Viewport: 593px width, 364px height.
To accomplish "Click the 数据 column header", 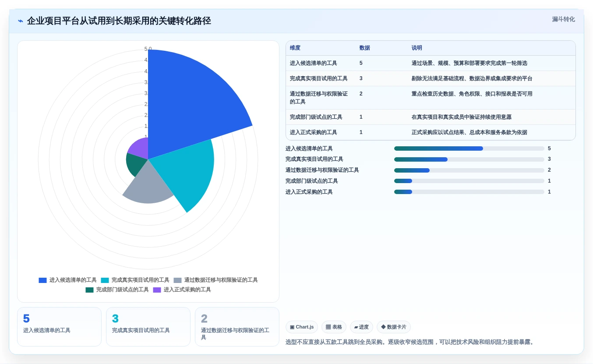I will pyautogui.click(x=365, y=48).
